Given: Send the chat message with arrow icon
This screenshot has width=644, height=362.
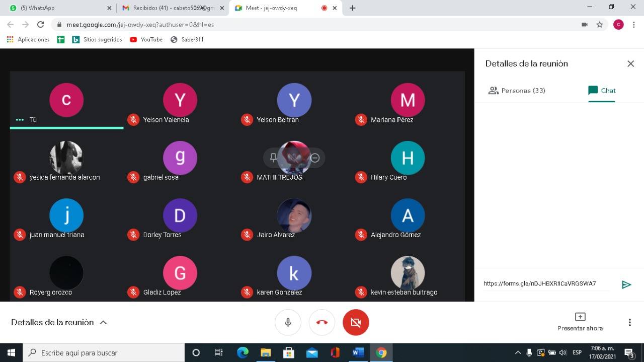Looking at the screenshot, I should click(x=626, y=284).
